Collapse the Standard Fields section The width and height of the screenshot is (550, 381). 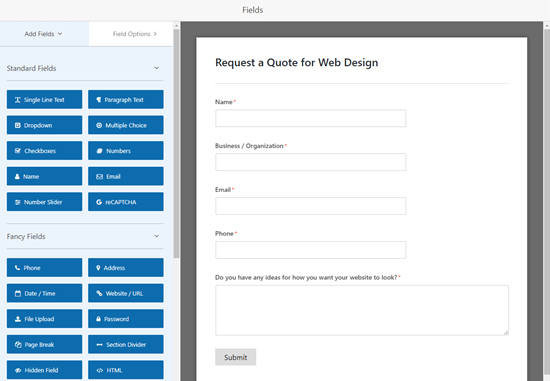pyautogui.click(x=156, y=68)
